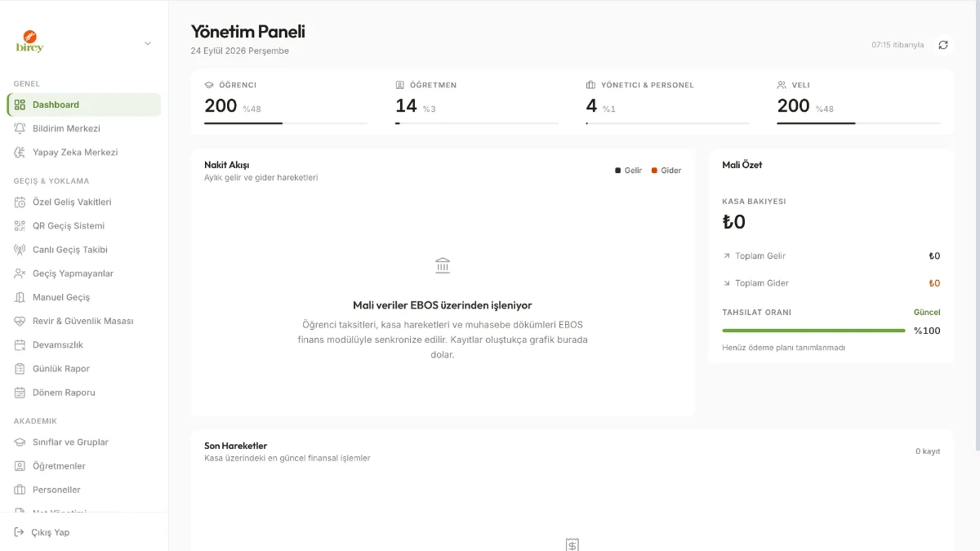Image resolution: width=980 pixels, height=551 pixels.
Task: Open the Veli stat card
Action: (x=859, y=102)
